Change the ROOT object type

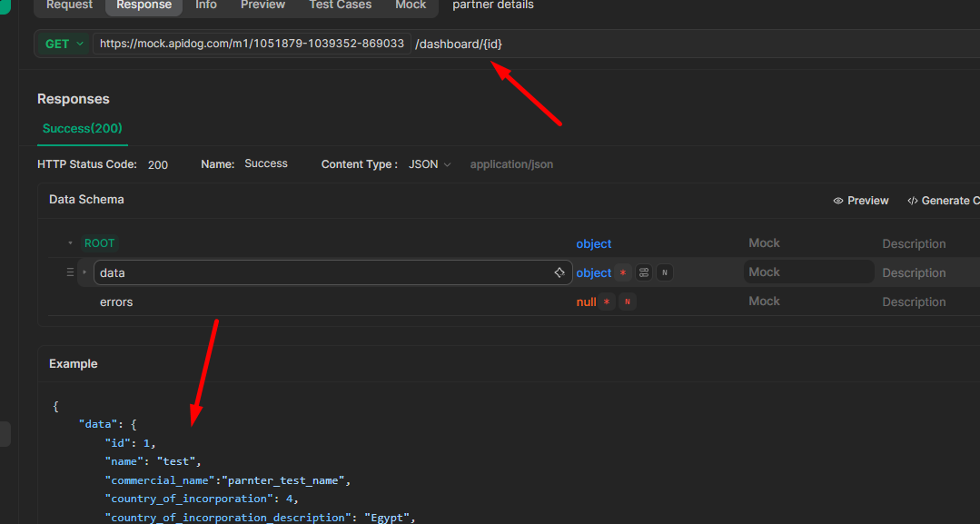pyautogui.click(x=594, y=244)
